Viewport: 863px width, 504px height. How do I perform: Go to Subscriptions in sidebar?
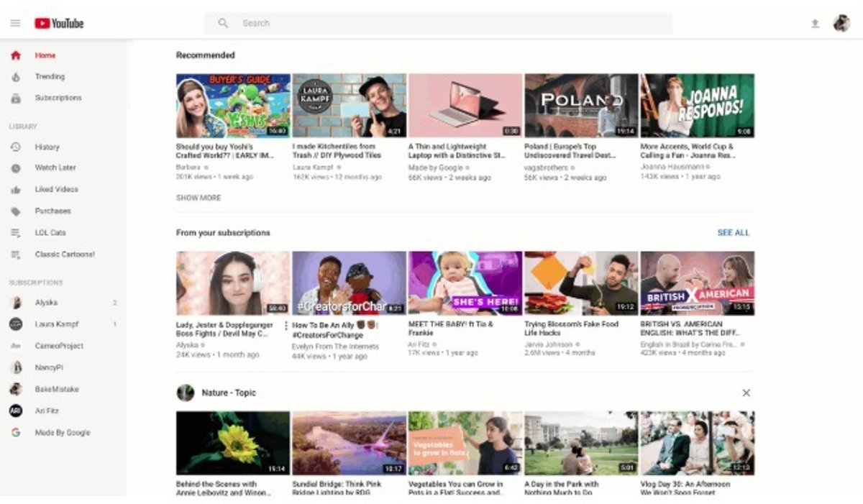(58, 98)
